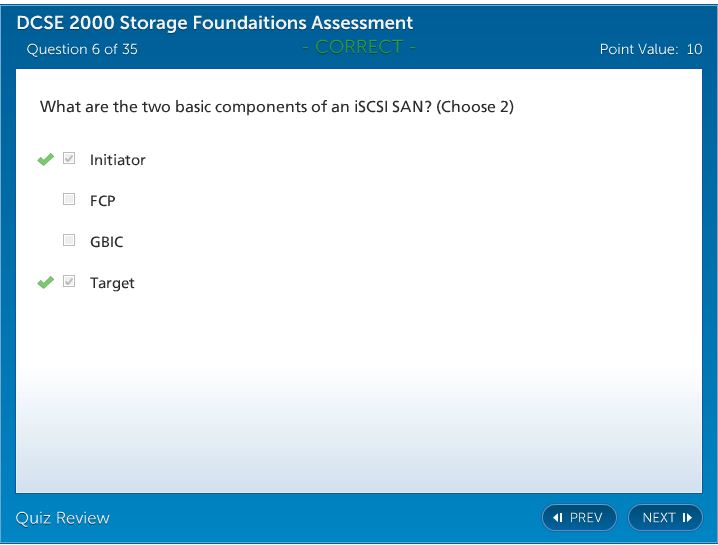Click the Quiz Review label

click(63, 518)
